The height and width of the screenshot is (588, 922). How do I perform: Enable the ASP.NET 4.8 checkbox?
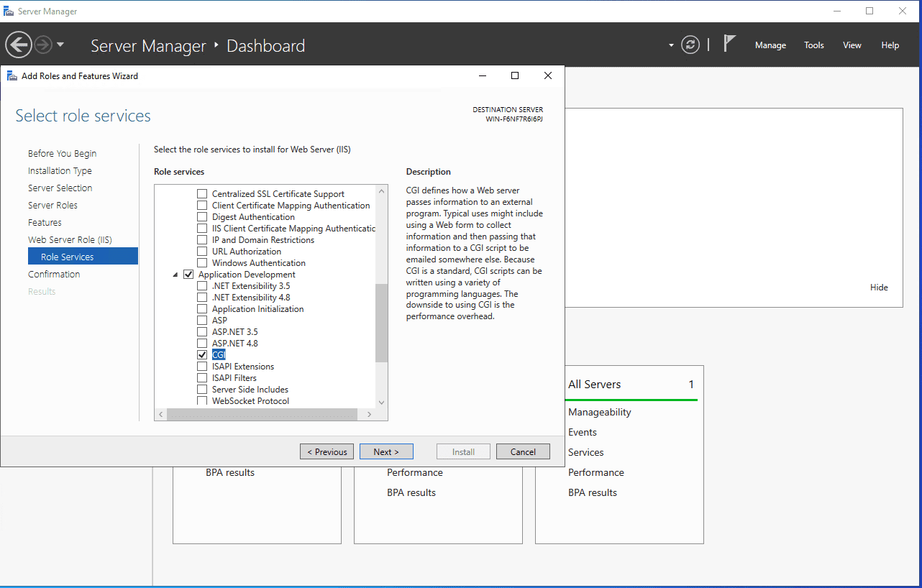[202, 344]
